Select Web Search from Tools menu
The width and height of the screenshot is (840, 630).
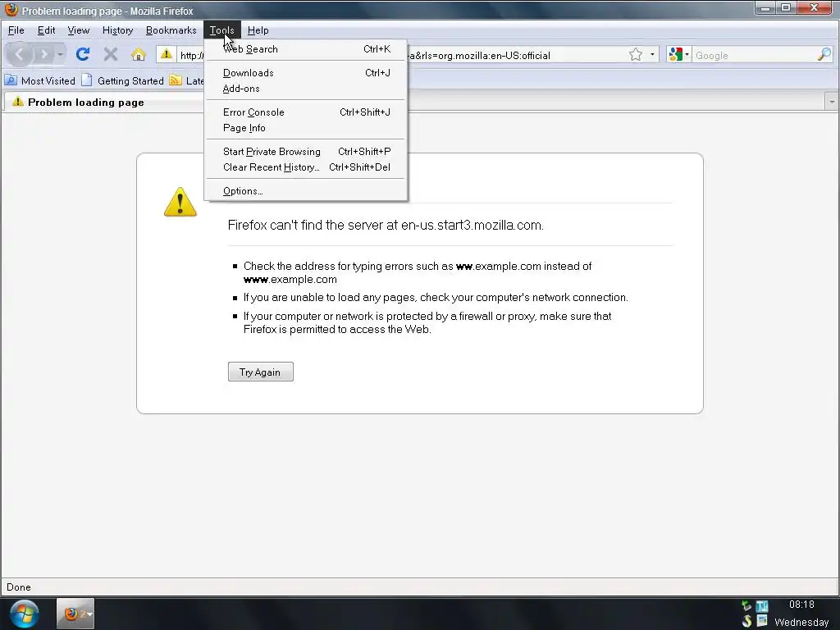click(x=306, y=49)
